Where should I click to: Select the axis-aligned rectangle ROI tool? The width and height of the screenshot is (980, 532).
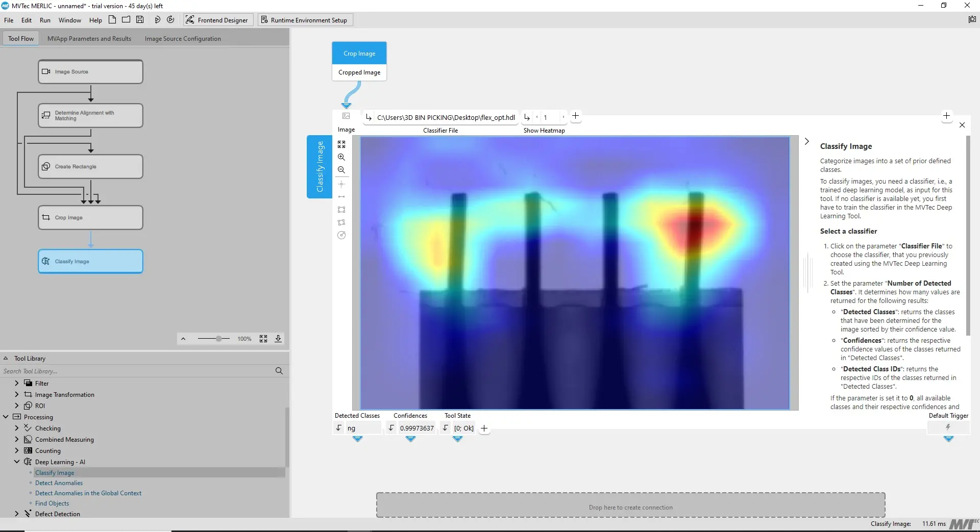[341, 210]
